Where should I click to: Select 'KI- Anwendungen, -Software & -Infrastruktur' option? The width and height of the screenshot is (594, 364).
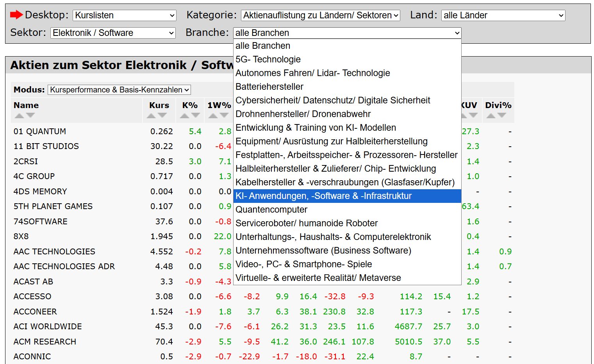[347, 196]
